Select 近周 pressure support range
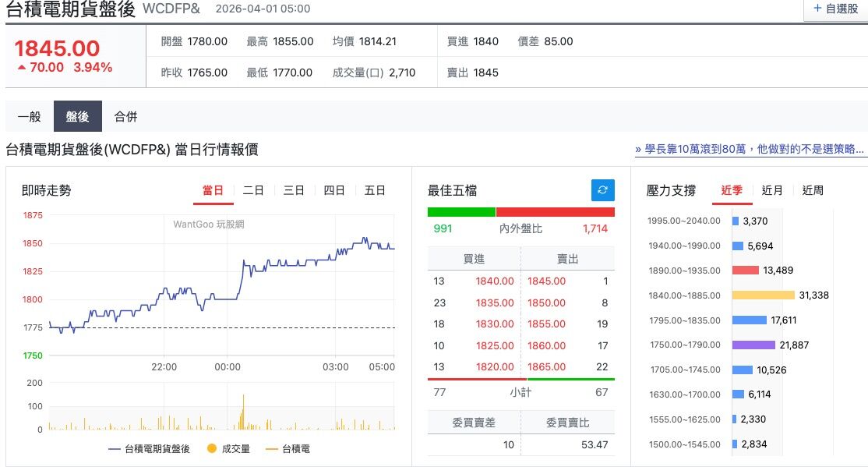The width and height of the screenshot is (868, 467). click(x=813, y=190)
